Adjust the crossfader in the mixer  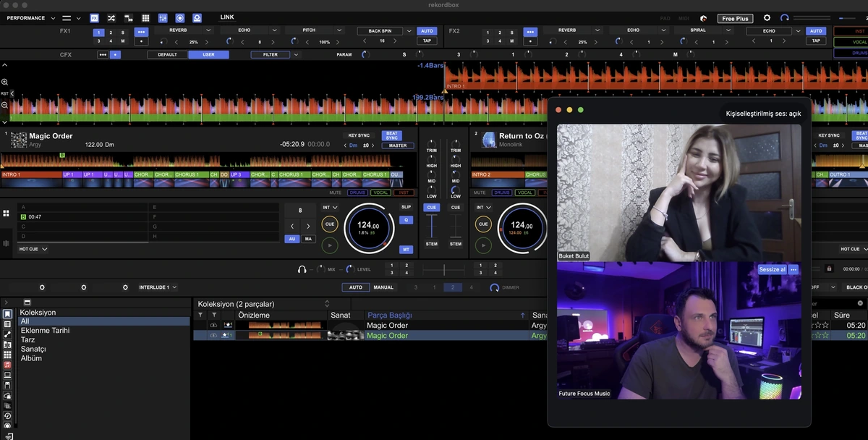coord(443,270)
